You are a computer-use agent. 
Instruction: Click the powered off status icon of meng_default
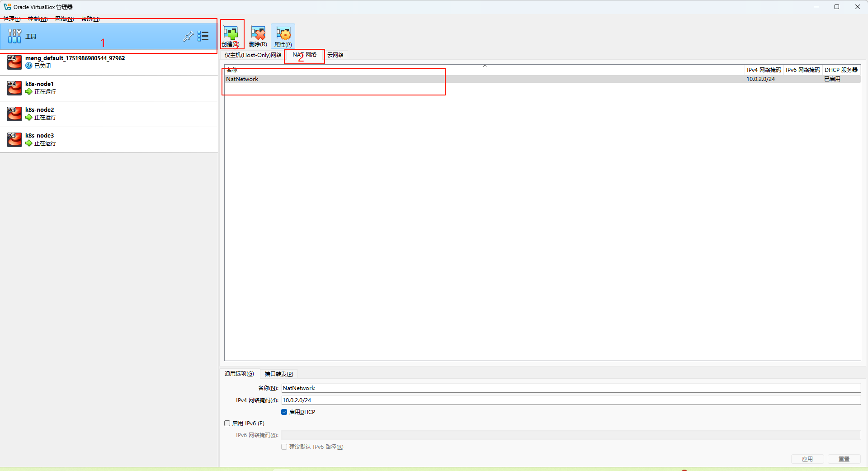(29, 66)
